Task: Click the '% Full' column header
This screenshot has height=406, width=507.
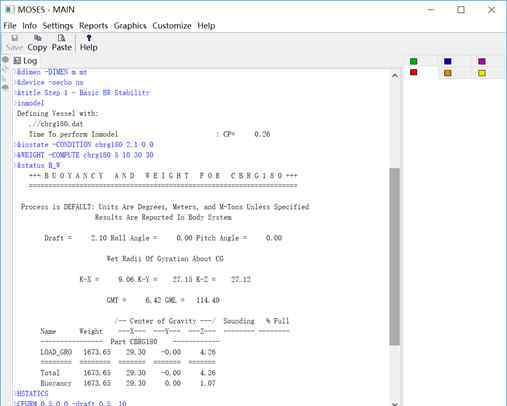Action: (x=277, y=321)
